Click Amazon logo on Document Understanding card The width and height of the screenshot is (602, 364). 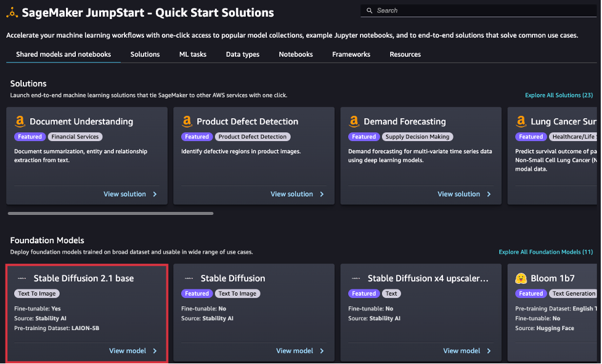(x=20, y=121)
